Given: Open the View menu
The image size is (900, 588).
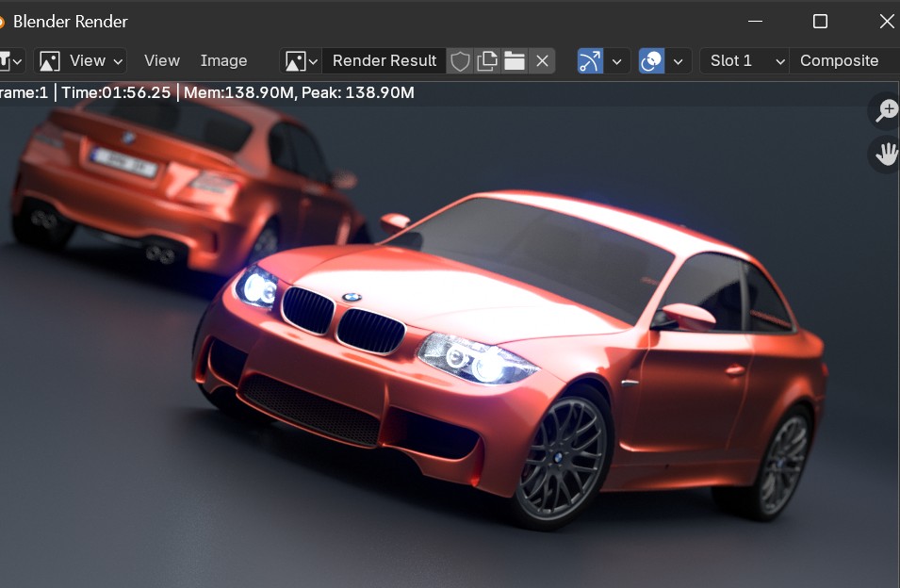Looking at the screenshot, I should [162, 61].
